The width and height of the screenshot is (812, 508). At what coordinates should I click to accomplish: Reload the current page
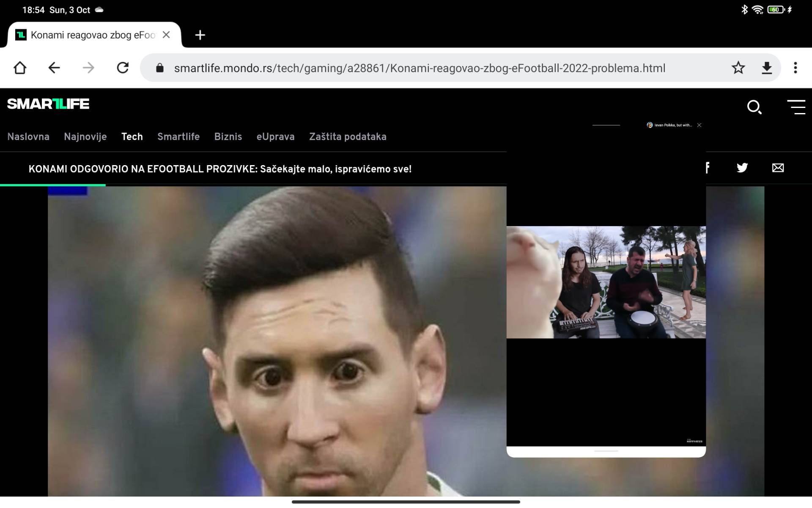123,68
